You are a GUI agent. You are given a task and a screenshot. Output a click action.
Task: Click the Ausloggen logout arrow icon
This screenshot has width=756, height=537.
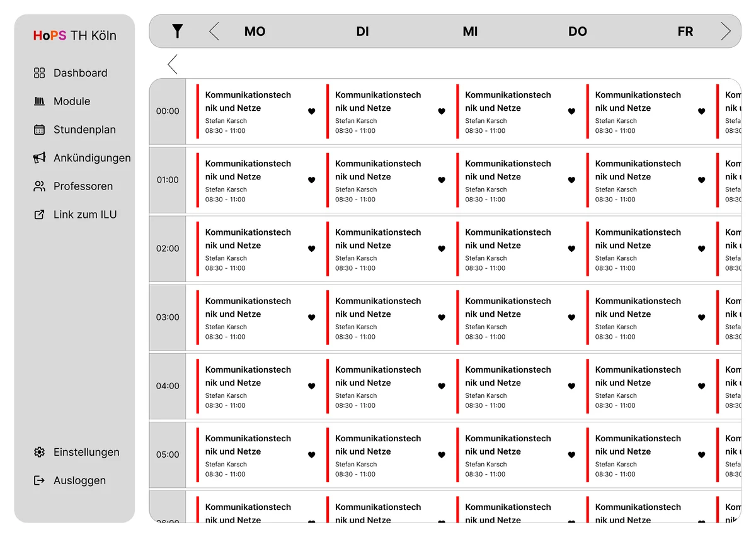point(39,480)
